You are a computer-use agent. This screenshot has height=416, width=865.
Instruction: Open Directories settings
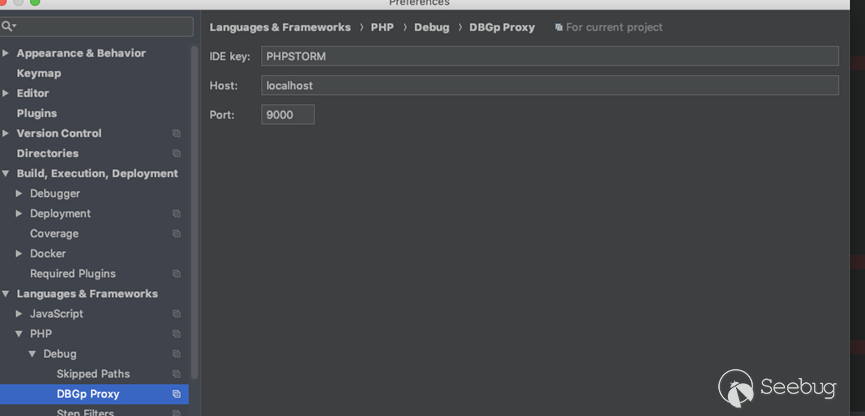coord(47,153)
